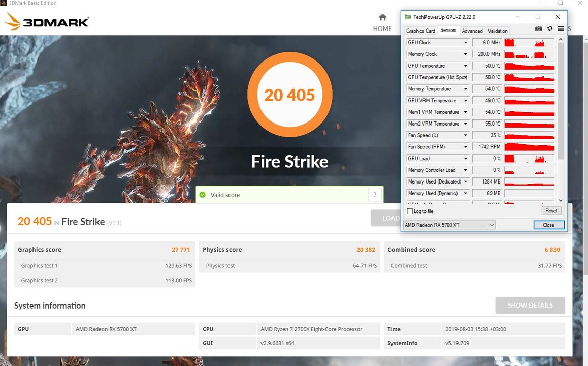
Task: Switch to the Graphics Card tab
Action: click(420, 31)
